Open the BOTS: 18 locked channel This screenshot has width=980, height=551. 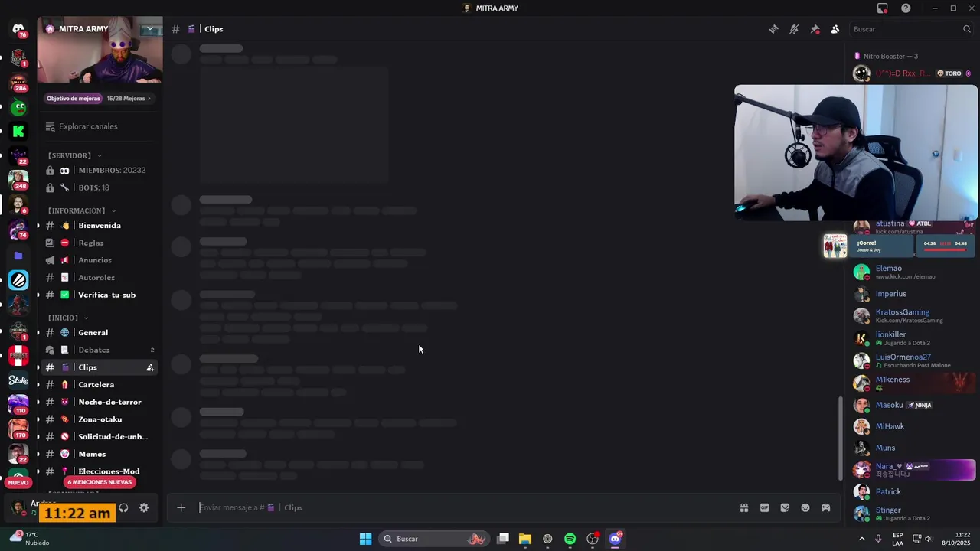click(100, 187)
